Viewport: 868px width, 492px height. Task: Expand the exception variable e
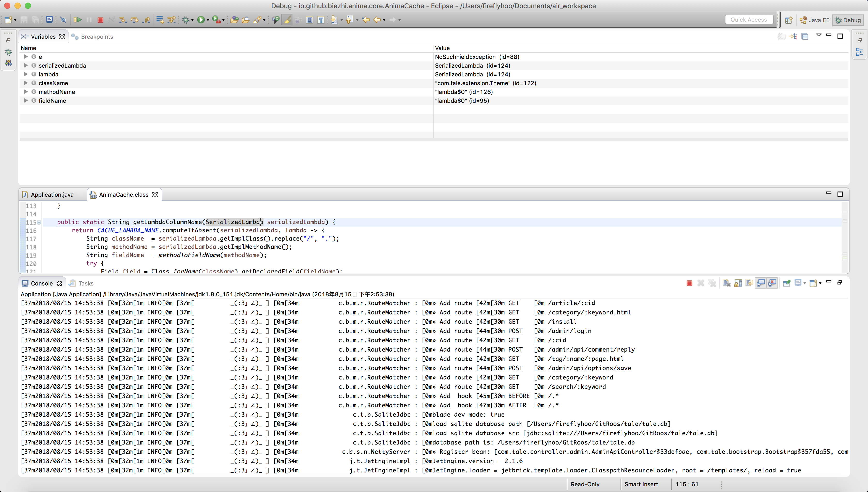(26, 57)
